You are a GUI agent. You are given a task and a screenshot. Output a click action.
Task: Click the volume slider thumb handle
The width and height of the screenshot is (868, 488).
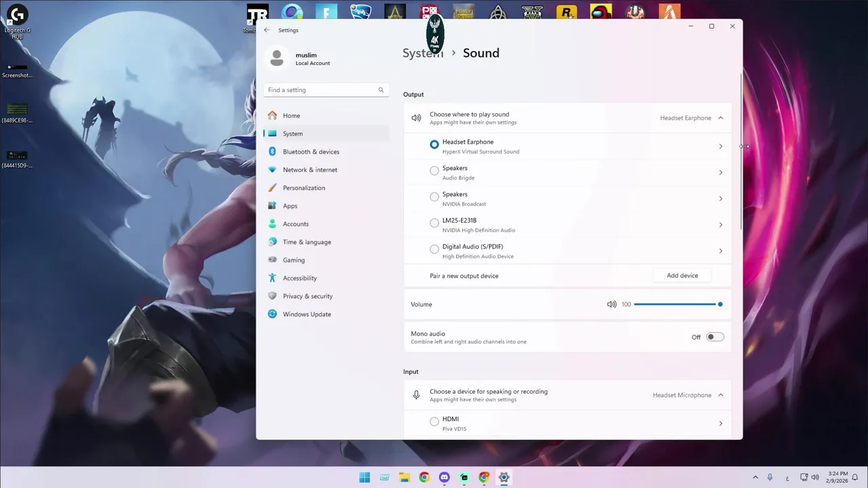click(x=720, y=304)
